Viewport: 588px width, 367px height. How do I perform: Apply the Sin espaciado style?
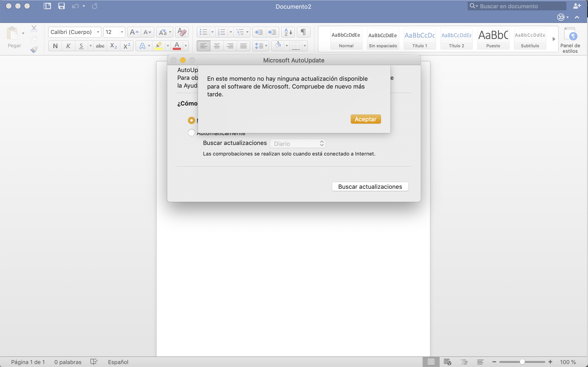click(x=383, y=39)
